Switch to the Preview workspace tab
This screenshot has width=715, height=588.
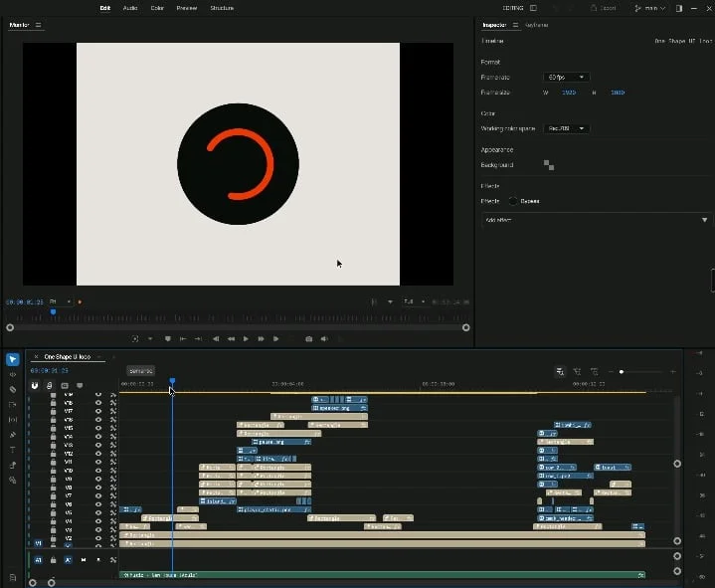[x=187, y=8]
